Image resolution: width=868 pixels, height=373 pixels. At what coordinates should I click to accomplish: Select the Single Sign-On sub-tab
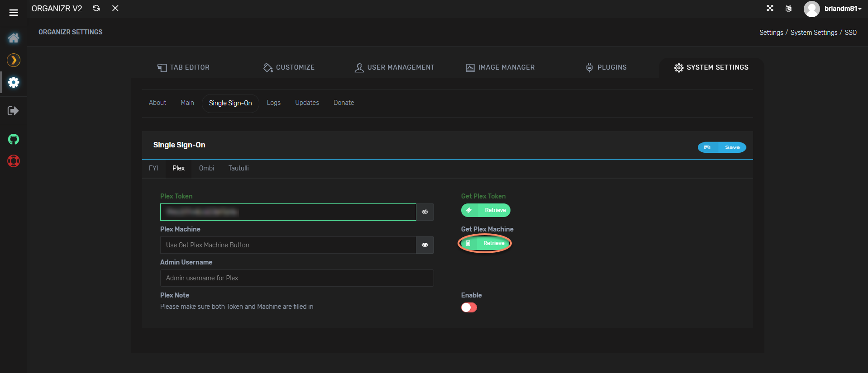point(230,103)
